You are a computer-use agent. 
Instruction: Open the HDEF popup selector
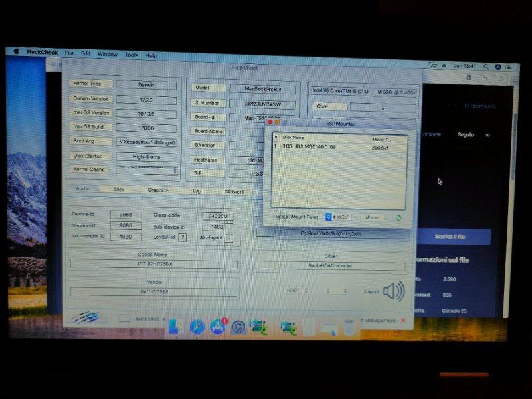(x=297, y=290)
